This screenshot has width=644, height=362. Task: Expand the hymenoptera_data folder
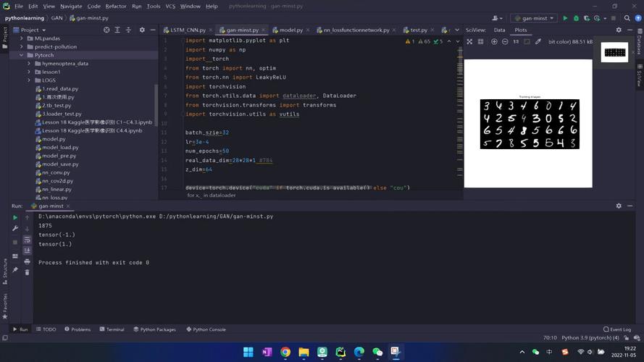pos(29,64)
